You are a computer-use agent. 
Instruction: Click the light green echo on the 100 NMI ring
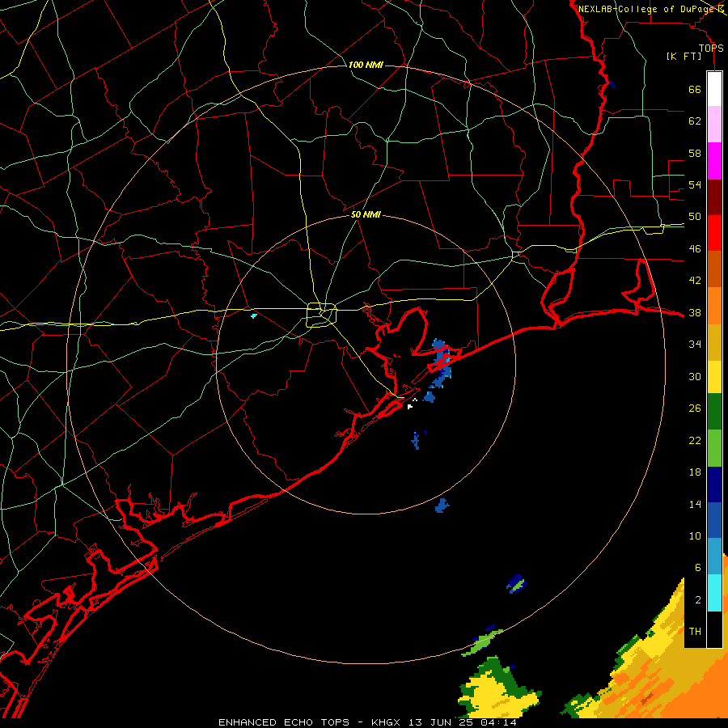[482, 642]
